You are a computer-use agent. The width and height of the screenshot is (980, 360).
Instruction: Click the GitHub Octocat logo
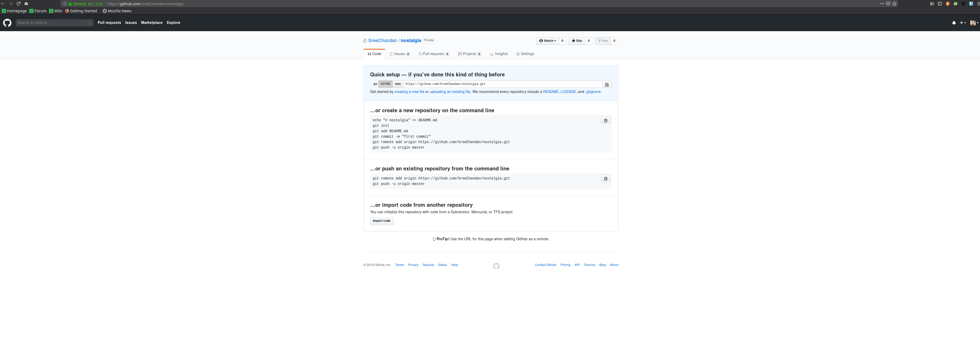coord(7,23)
